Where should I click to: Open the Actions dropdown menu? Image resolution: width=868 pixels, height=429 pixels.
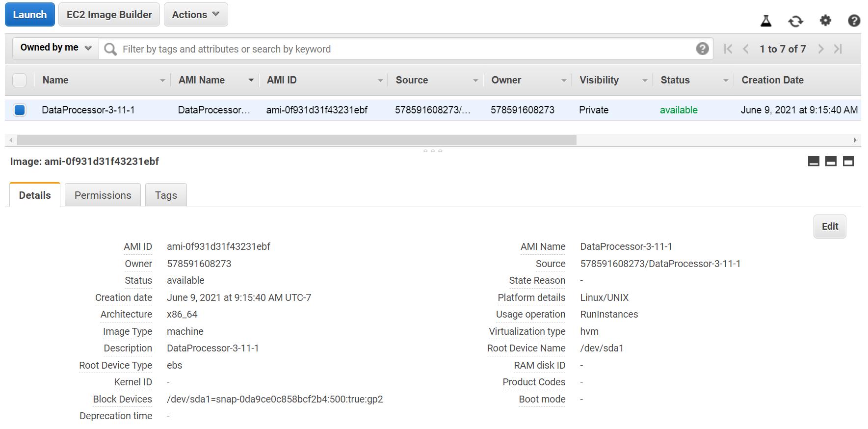(195, 15)
